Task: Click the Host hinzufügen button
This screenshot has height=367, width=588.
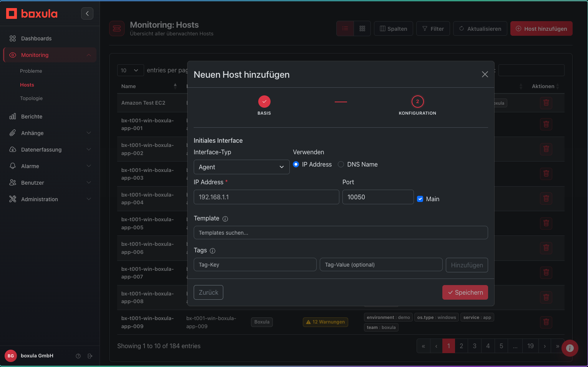Action: pyautogui.click(x=541, y=28)
